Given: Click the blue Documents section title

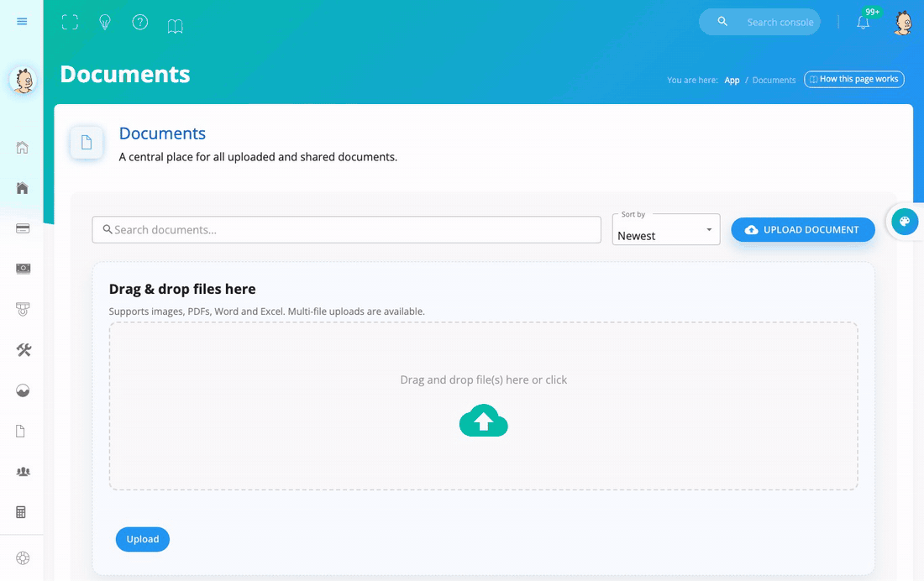Looking at the screenshot, I should point(162,133).
